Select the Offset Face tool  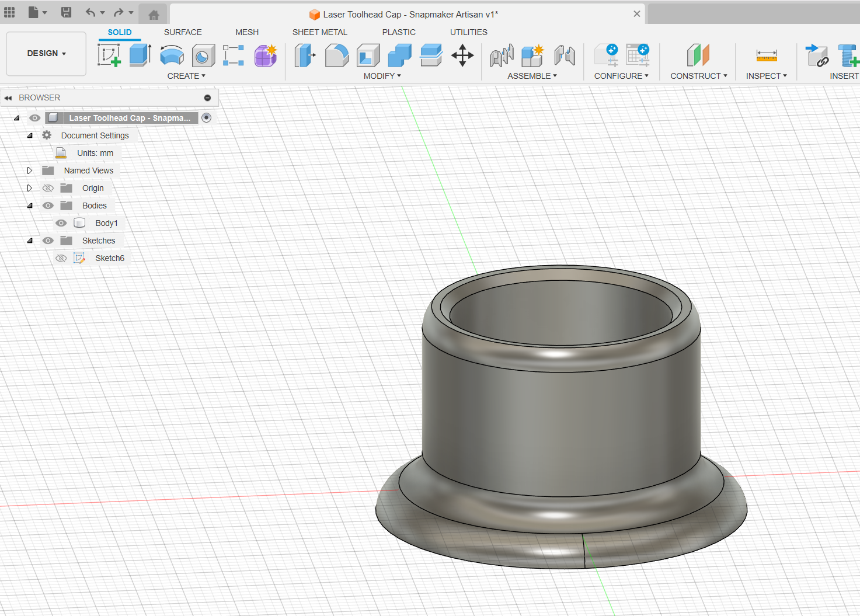pos(431,55)
